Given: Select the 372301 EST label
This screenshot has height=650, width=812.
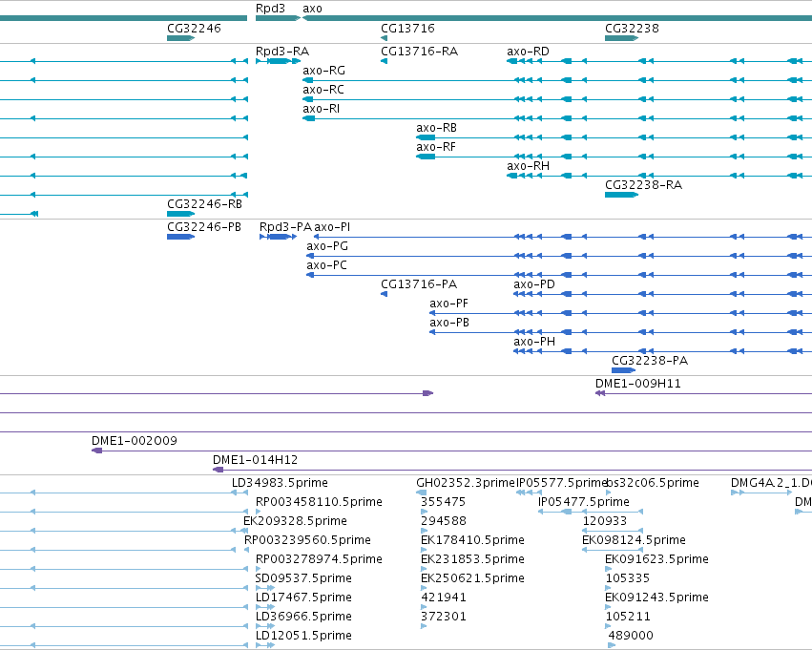Looking at the screenshot, I should pyautogui.click(x=444, y=617).
